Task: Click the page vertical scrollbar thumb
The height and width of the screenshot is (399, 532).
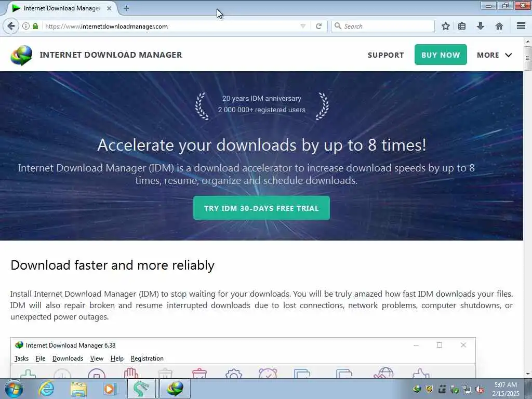Action: [x=527, y=58]
